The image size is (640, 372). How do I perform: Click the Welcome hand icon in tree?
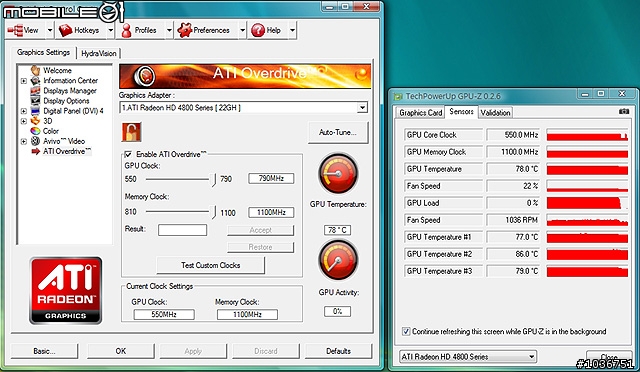click(36, 70)
